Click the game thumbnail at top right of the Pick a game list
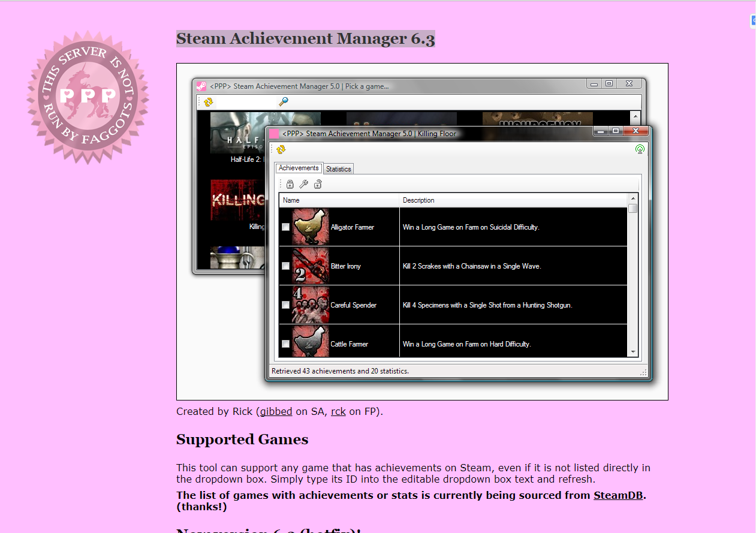The height and width of the screenshot is (533, 756). coord(537,119)
